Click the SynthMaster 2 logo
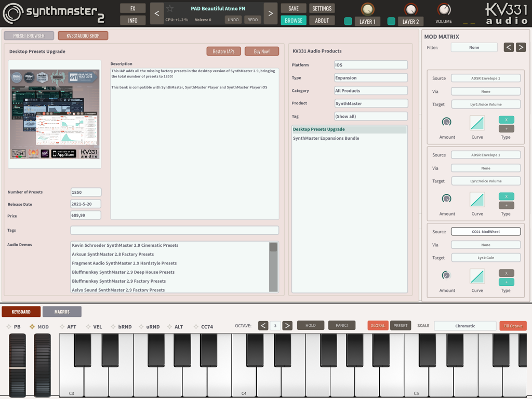Viewport: 532px width, 399px height. 52,12
